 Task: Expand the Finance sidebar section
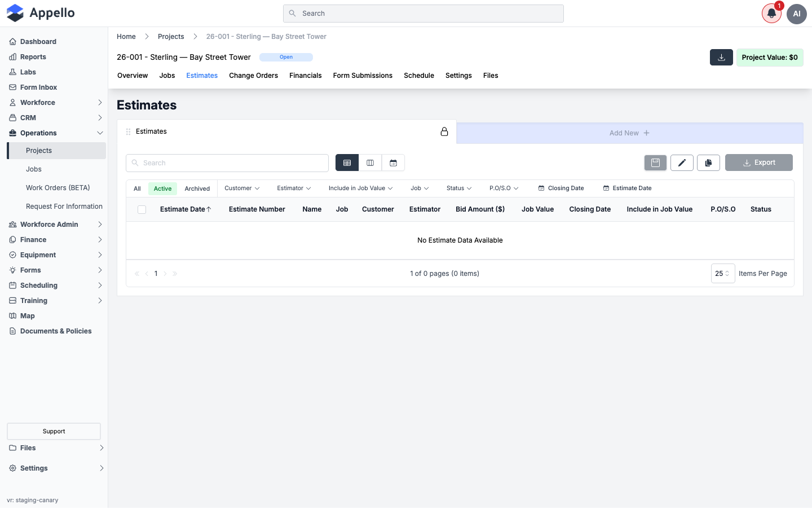point(56,240)
